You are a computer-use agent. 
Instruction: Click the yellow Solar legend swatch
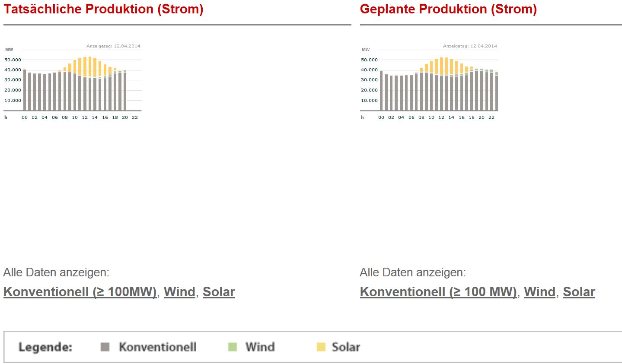point(321,347)
